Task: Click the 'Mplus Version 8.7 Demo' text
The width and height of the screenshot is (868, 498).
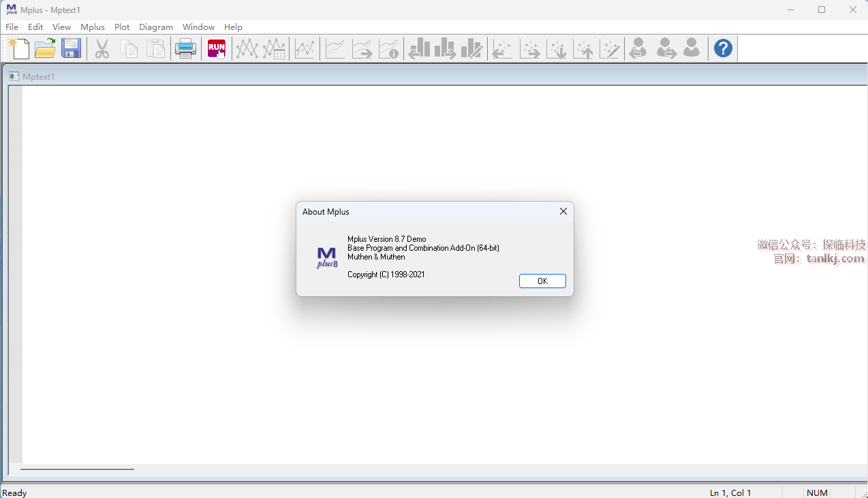Action: coord(387,239)
